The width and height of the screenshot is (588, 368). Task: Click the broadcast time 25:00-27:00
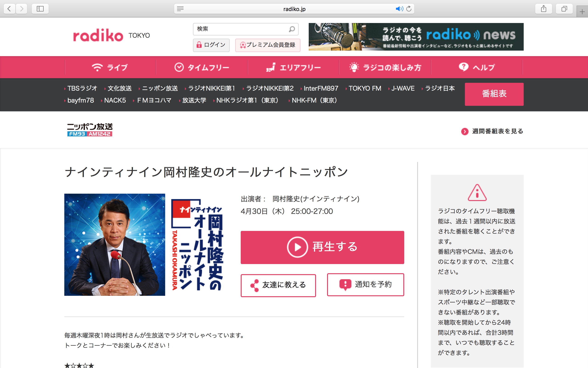pos(312,211)
